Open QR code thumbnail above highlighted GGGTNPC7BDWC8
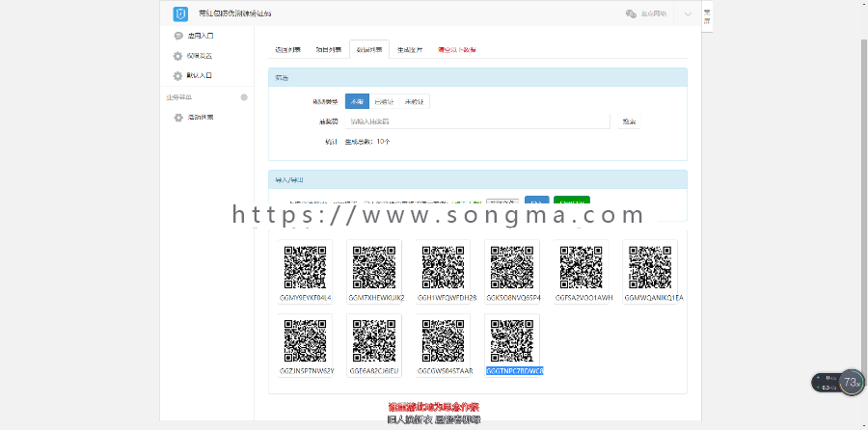 pos(512,341)
